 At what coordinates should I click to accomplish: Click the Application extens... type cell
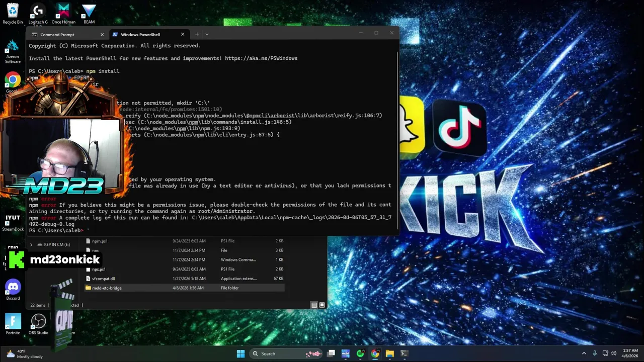[x=238, y=279]
